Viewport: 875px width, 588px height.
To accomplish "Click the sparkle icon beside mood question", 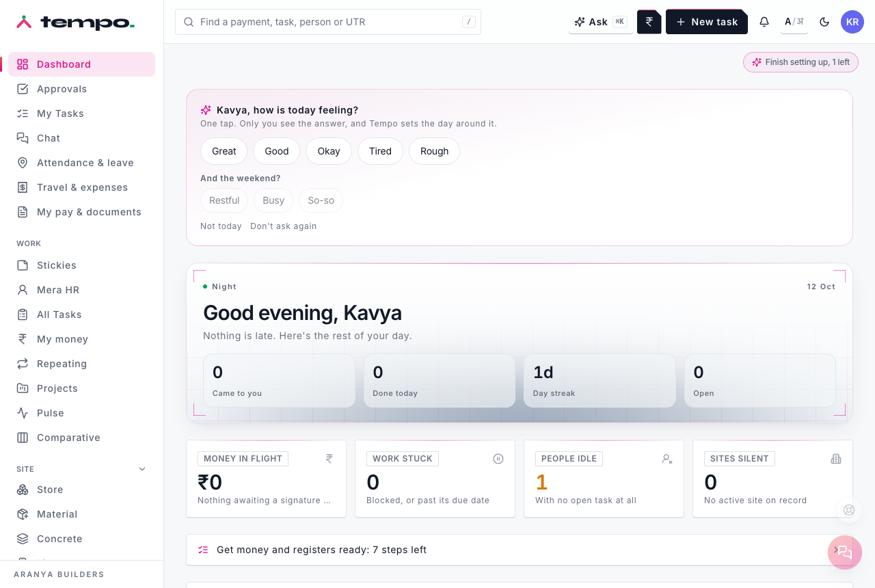I will click(x=206, y=110).
